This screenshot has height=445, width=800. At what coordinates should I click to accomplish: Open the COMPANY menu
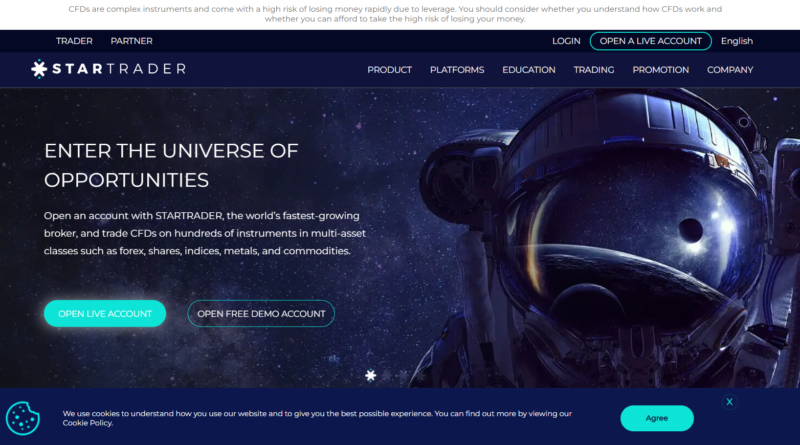(x=730, y=70)
